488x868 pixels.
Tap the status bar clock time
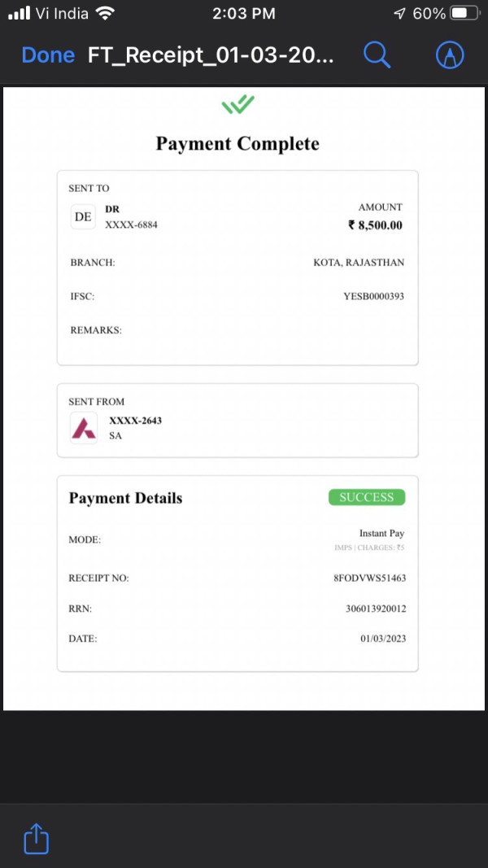(x=243, y=14)
